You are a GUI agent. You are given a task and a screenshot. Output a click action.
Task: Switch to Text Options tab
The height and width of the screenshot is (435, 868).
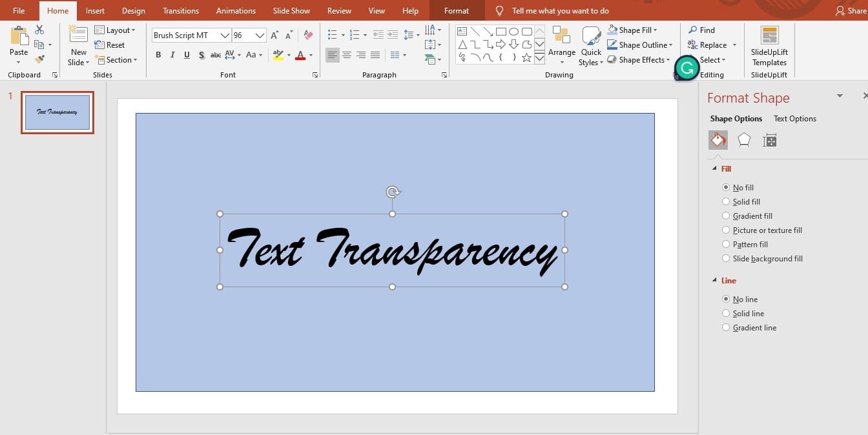[x=794, y=119]
